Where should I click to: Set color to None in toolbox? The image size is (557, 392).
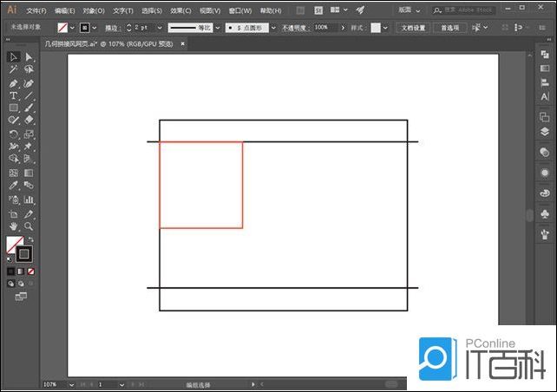31,271
